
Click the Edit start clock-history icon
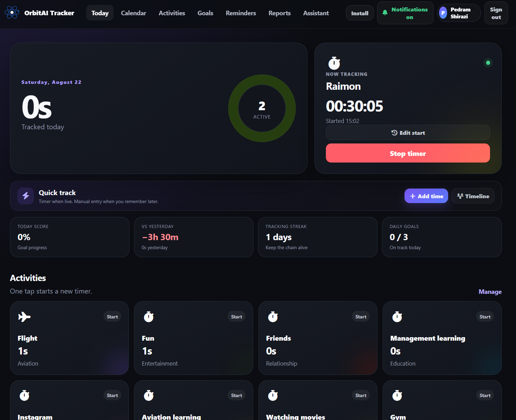(394, 132)
